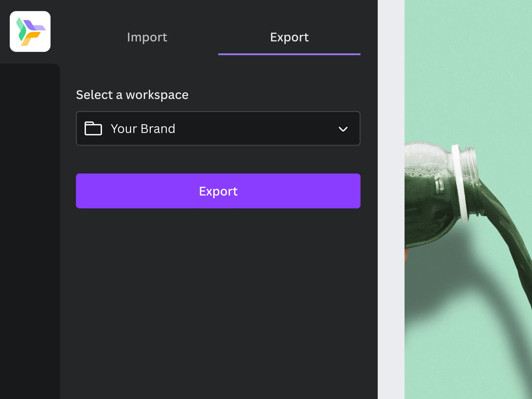Switch to the Import tab
This screenshot has height=399, width=532.
[147, 37]
